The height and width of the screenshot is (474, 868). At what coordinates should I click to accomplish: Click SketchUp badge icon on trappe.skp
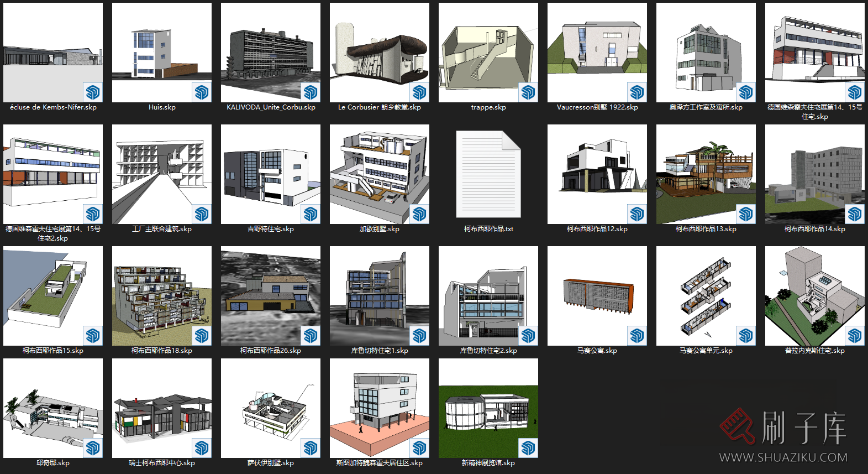(528, 92)
